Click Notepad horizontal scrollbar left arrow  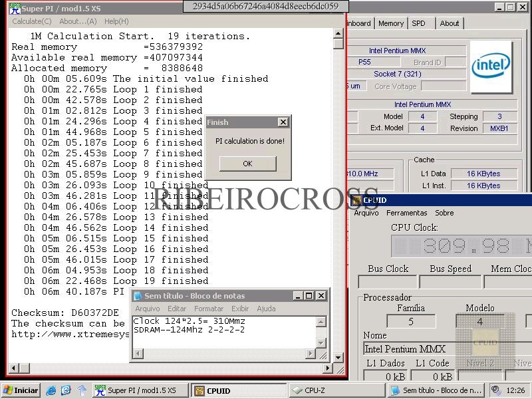click(x=138, y=354)
